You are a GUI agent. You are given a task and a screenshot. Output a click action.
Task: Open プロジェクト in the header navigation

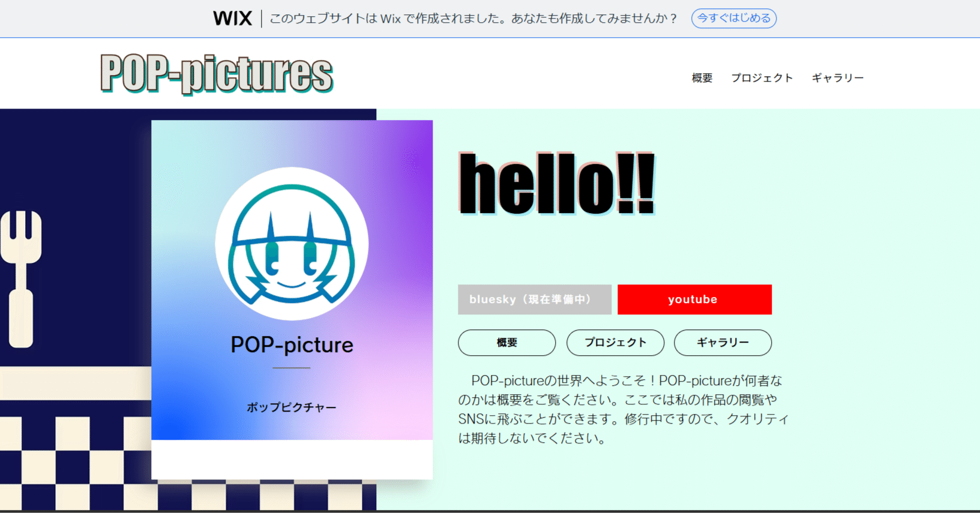click(762, 78)
